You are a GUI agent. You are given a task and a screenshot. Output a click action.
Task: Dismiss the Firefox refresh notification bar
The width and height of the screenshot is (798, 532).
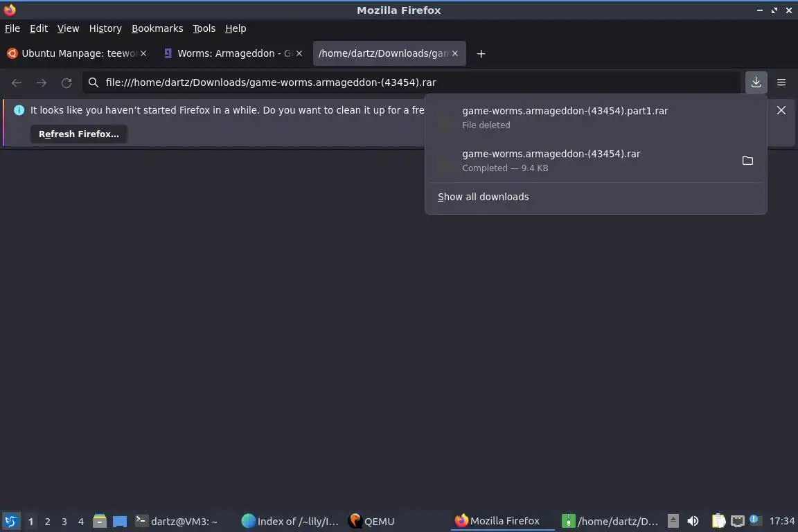[781, 110]
